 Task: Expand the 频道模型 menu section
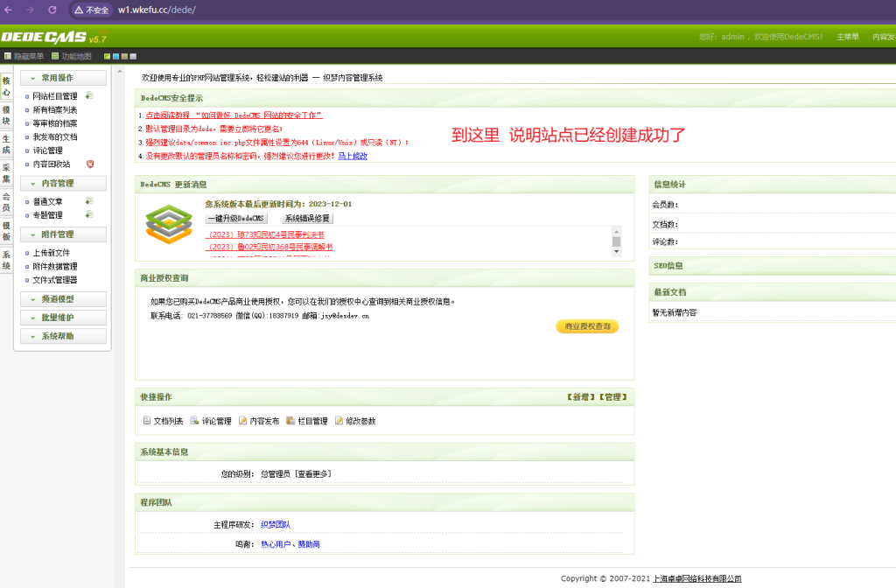63,298
